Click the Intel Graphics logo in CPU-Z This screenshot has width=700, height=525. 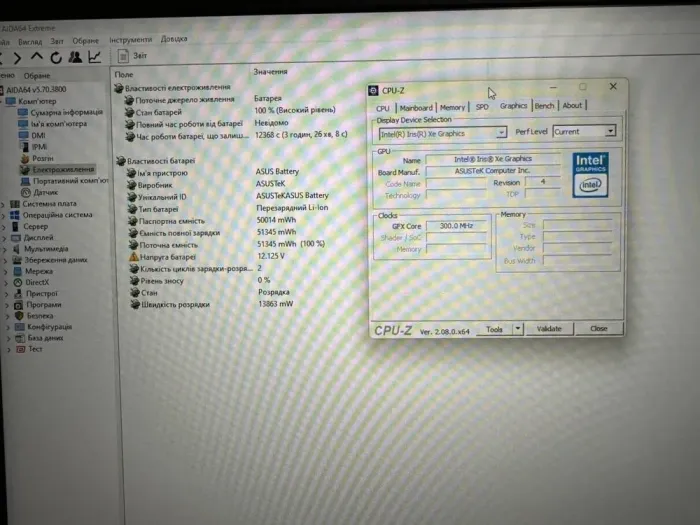click(x=589, y=171)
